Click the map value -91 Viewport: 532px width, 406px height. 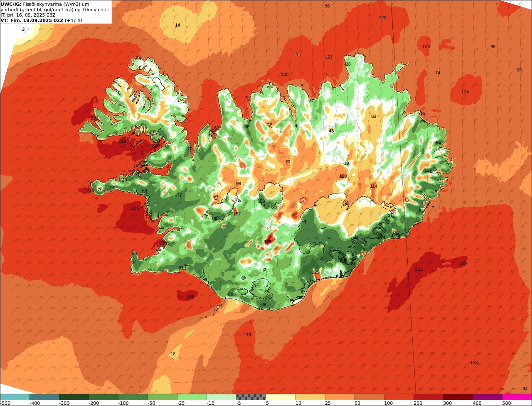111,188
